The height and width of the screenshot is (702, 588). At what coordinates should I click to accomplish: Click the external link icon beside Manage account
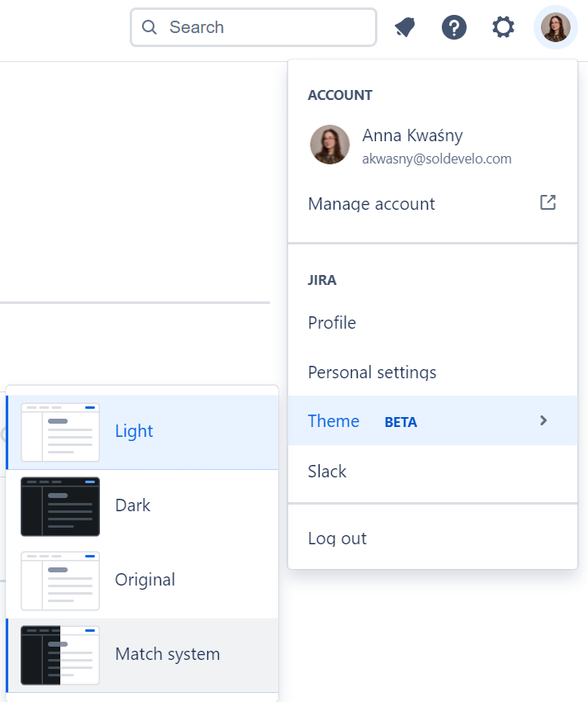tap(548, 202)
